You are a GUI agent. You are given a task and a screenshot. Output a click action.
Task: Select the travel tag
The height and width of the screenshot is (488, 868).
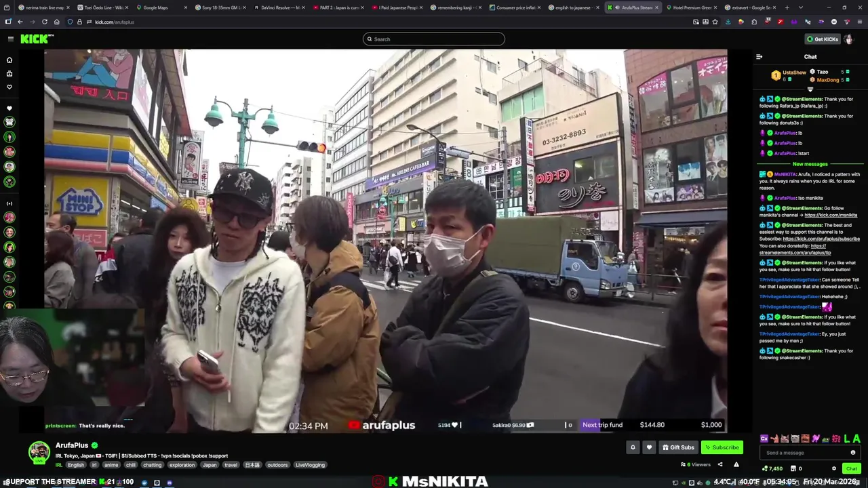tap(231, 465)
